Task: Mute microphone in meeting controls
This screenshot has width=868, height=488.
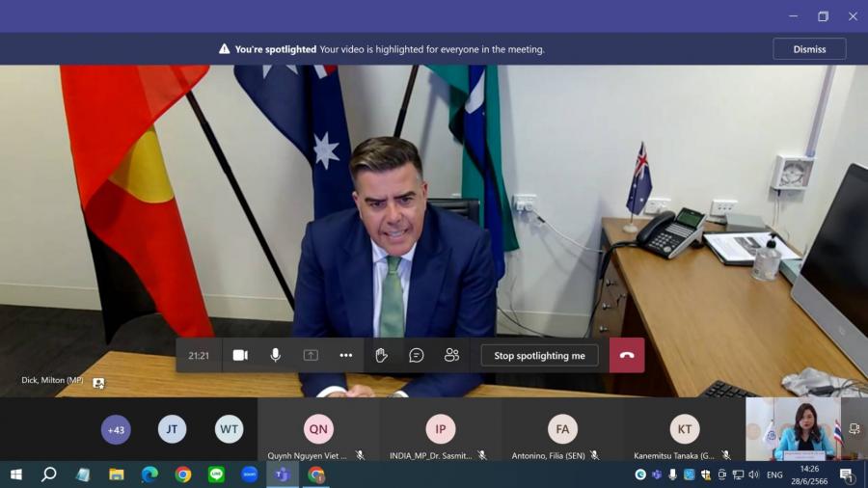Action: click(275, 355)
